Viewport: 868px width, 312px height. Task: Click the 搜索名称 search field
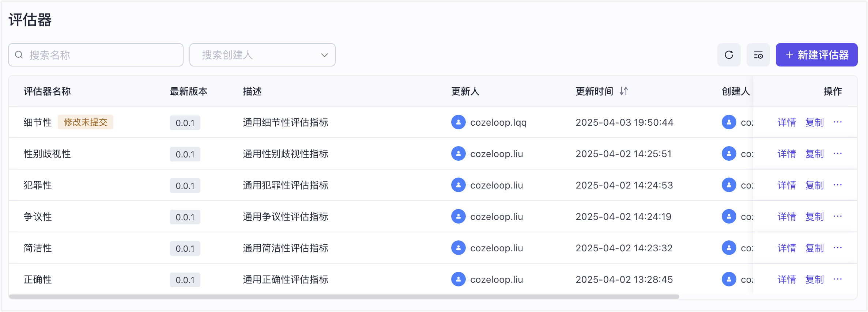click(x=96, y=55)
